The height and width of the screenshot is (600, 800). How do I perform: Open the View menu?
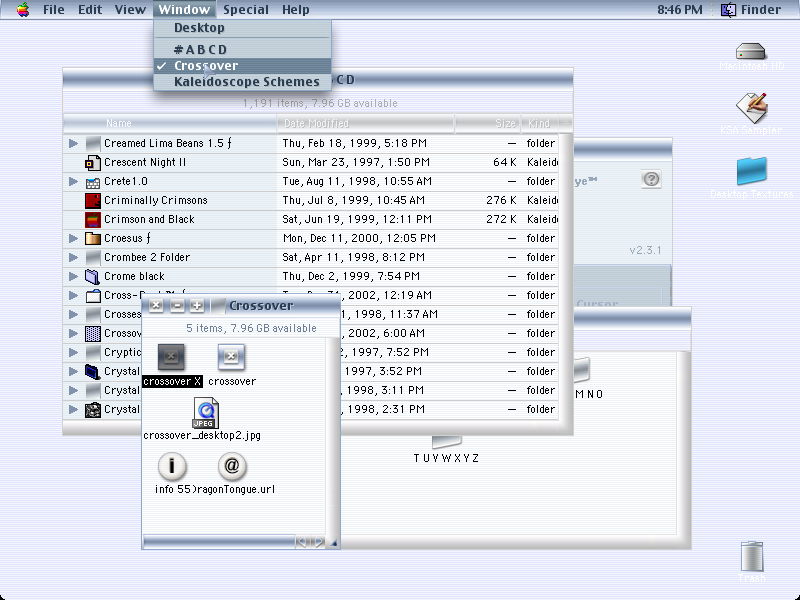(130, 10)
